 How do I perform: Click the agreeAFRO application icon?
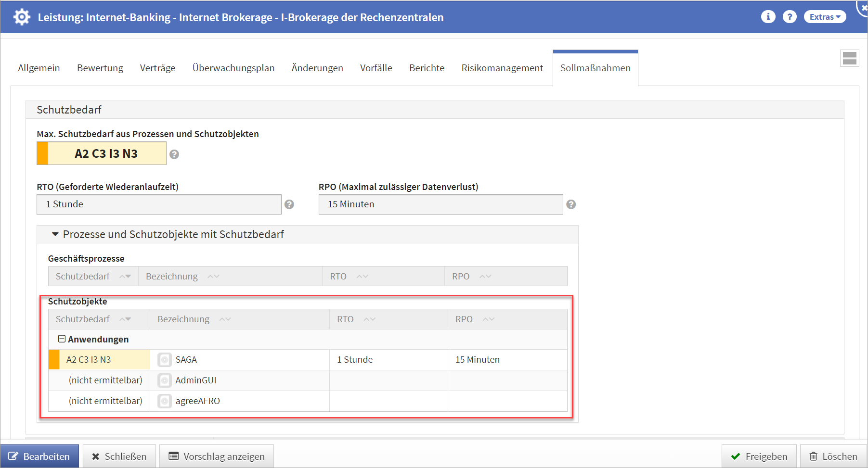pos(165,401)
